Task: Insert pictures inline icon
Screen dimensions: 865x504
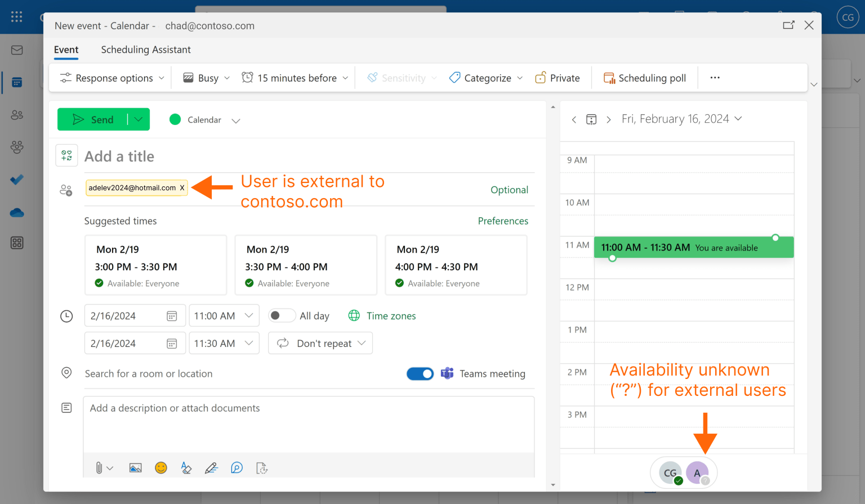Action: pos(135,467)
